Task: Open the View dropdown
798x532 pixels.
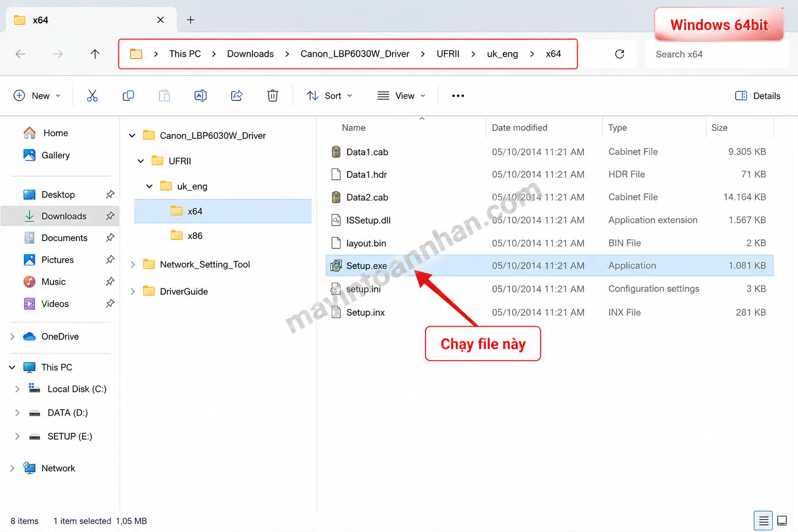Action: (402, 96)
